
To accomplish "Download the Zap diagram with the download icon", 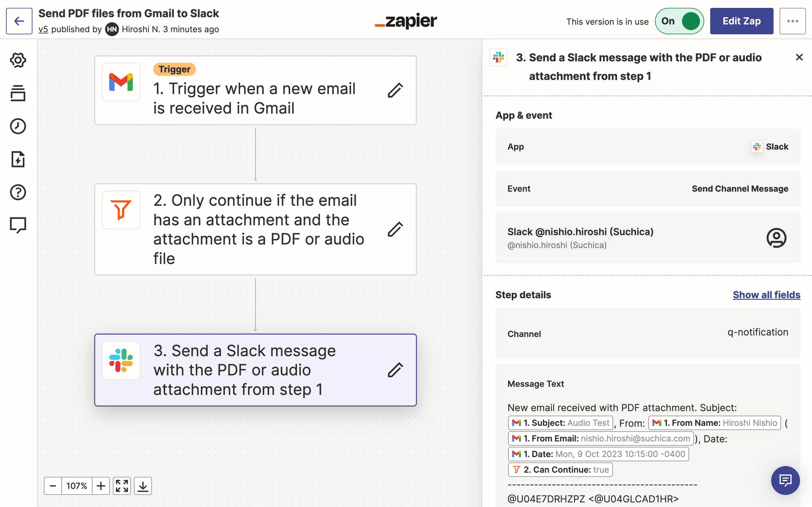I will 143,485.
